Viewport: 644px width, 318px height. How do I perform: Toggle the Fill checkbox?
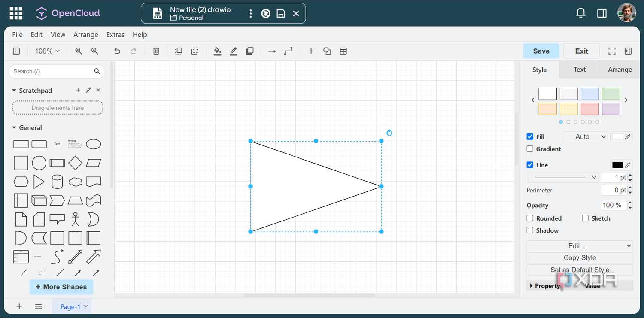click(530, 136)
